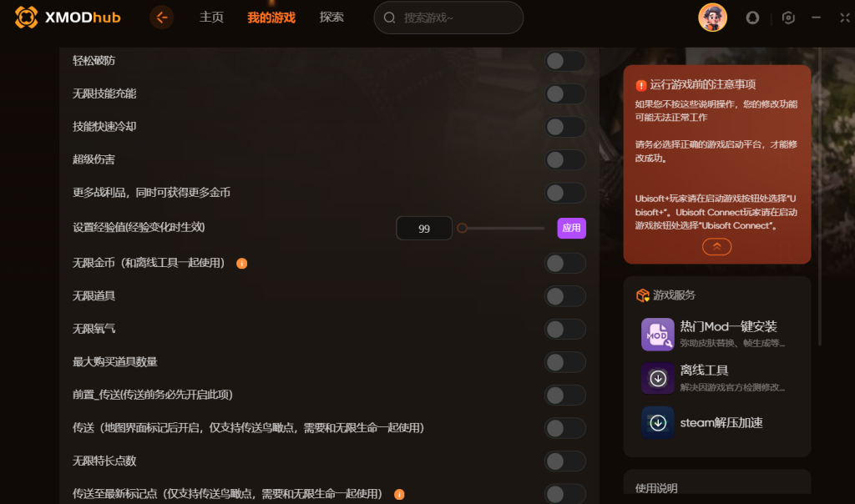
Task: Switch to the 主页 tab
Action: click(x=211, y=18)
